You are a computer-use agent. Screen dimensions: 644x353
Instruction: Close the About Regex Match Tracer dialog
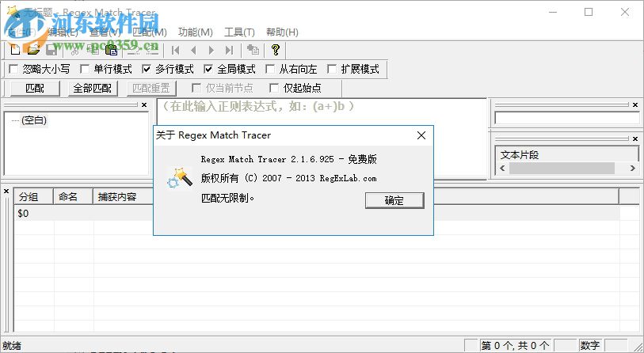tap(421, 135)
